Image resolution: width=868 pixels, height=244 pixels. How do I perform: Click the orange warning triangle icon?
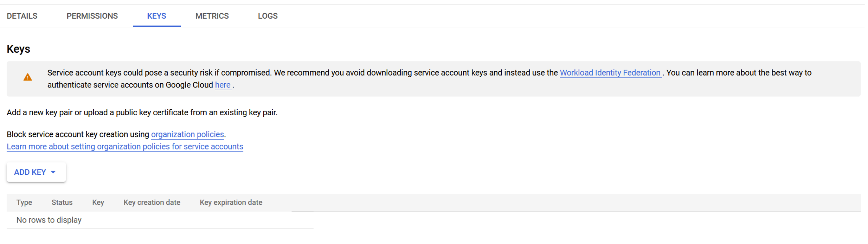(27, 77)
